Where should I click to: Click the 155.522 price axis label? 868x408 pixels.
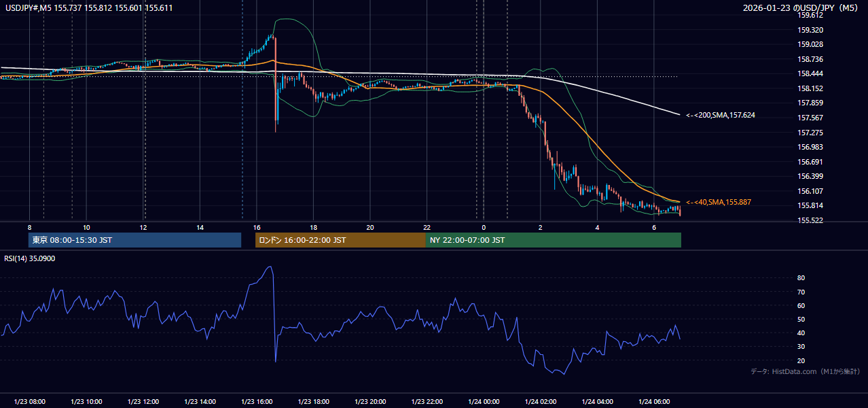810,221
